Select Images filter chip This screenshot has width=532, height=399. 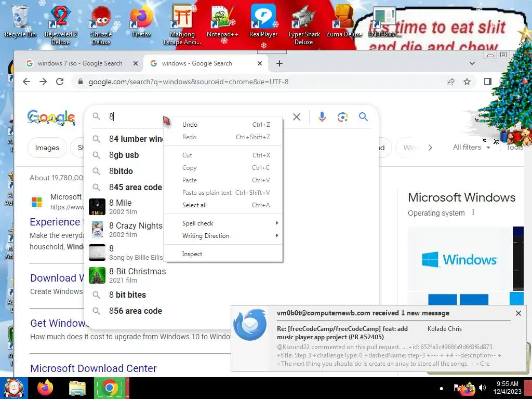click(x=47, y=148)
